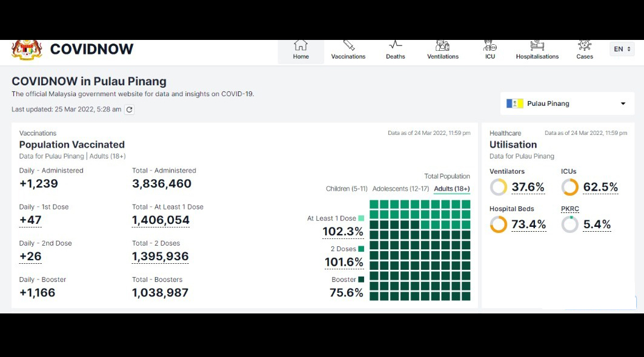
Task: Click the 2 Doses legend swatch
Action: 361,249
